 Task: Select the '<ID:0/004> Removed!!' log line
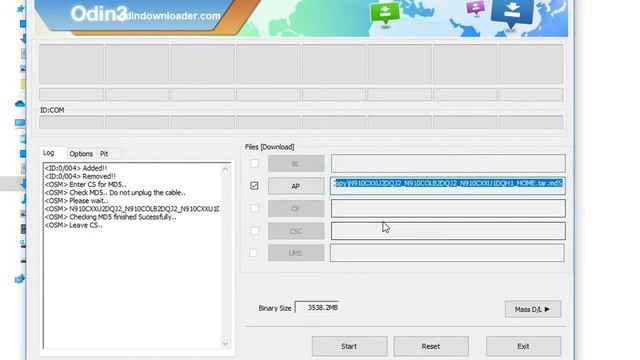point(80,176)
